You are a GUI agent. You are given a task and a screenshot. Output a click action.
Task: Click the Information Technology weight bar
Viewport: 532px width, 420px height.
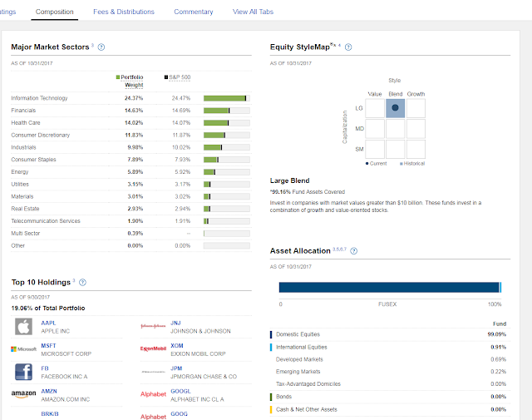(x=227, y=98)
